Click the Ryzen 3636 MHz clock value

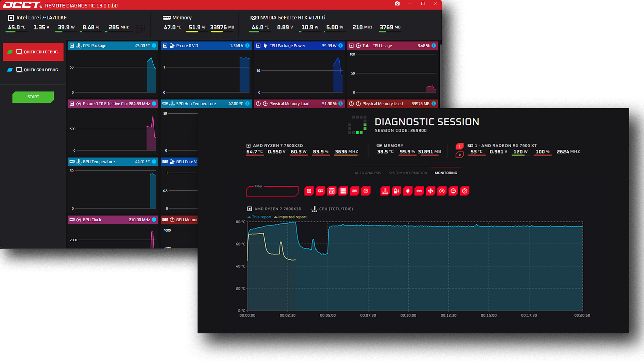[346, 152]
